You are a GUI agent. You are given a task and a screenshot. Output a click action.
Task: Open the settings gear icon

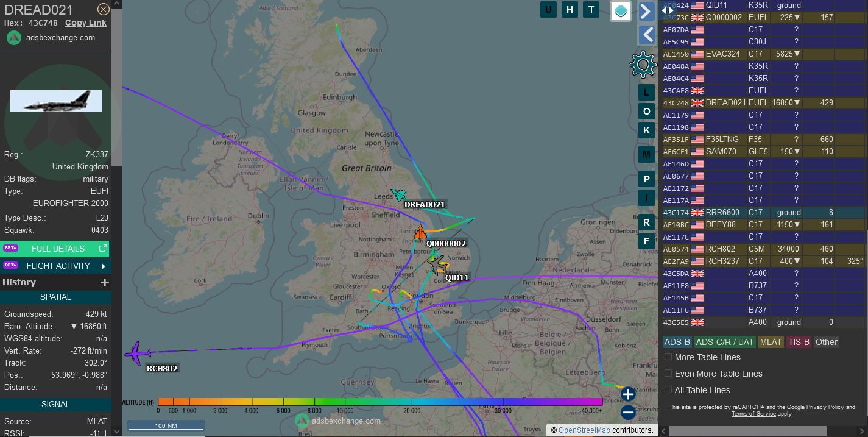(643, 65)
